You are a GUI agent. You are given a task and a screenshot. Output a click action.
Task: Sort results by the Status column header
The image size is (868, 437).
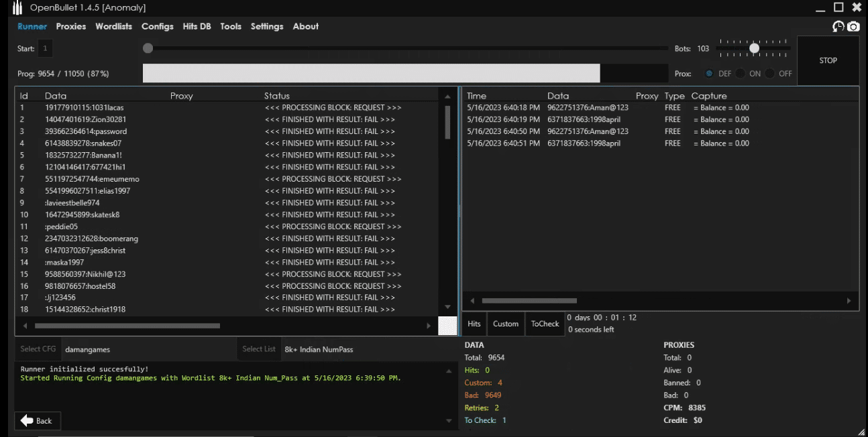click(277, 96)
